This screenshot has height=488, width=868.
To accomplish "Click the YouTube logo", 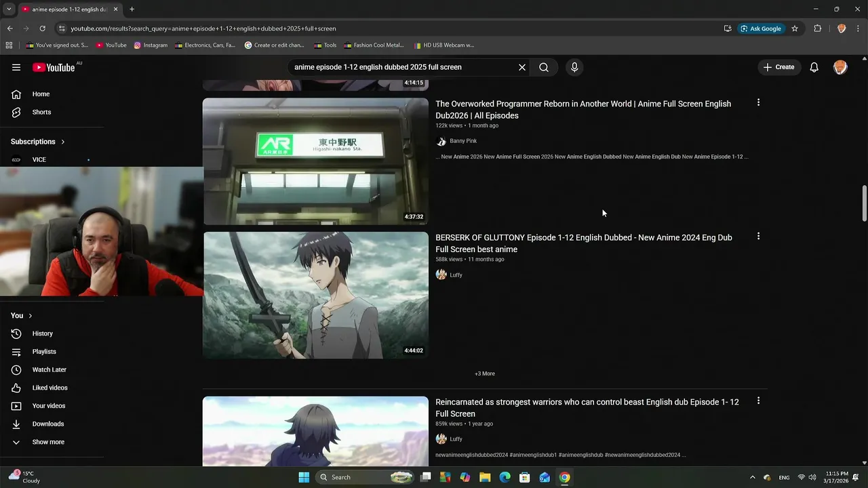I will [54, 67].
